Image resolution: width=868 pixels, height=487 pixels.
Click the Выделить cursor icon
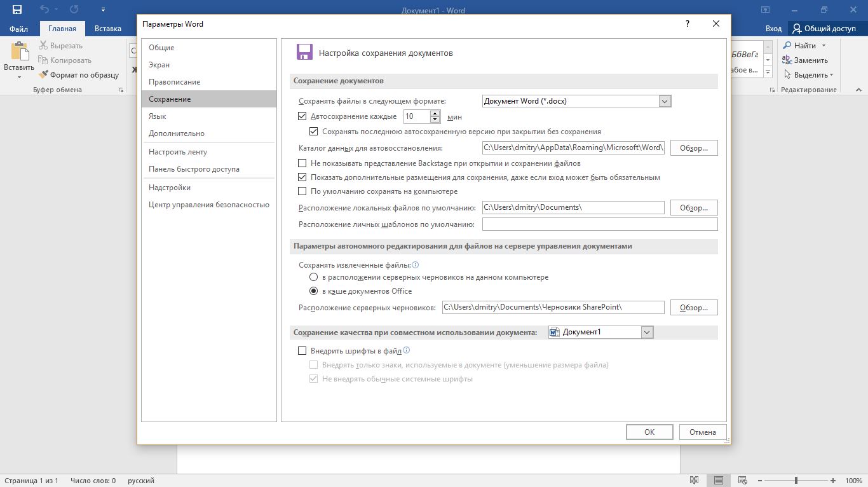point(787,75)
